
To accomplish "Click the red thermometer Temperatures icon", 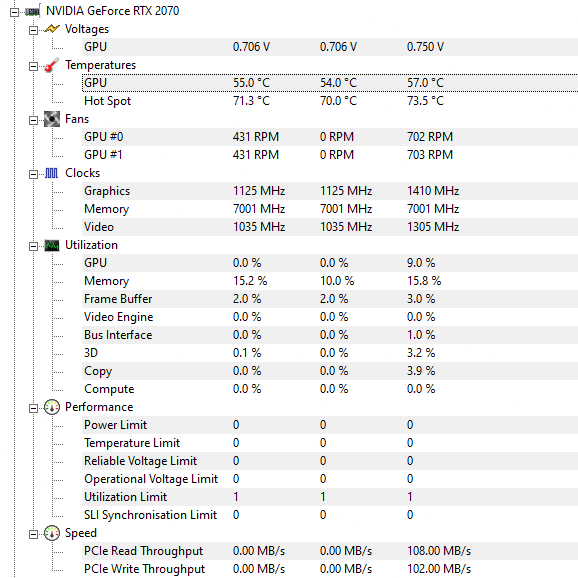I will coord(52,65).
